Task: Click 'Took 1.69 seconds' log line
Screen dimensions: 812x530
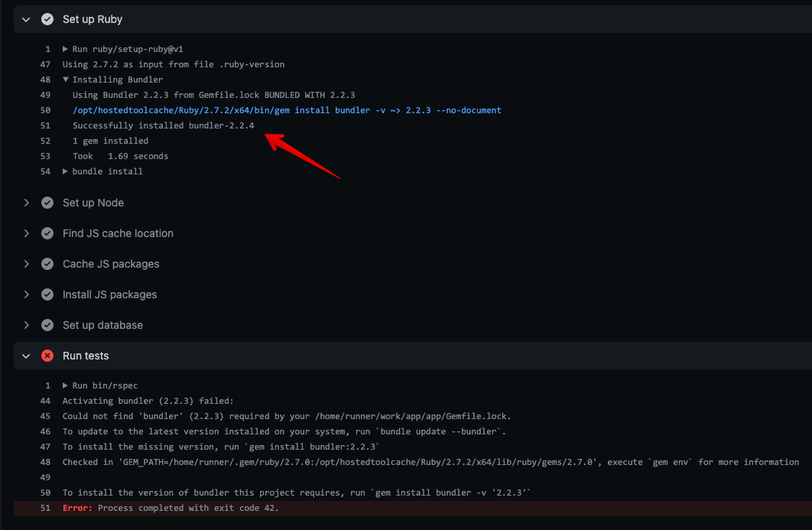Action: coord(120,156)
